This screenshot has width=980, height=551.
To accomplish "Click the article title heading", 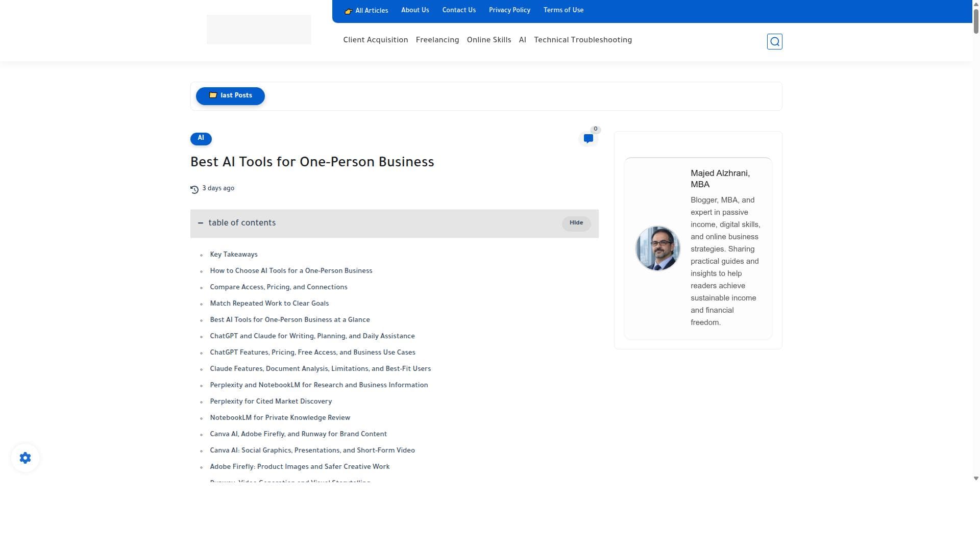I will coord(312,162).
